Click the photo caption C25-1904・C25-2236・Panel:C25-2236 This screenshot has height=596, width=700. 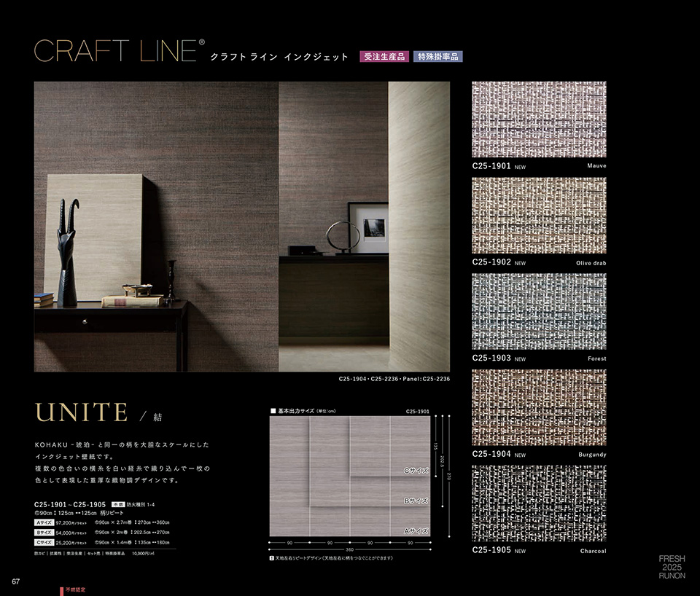click(x=394, y=379)
